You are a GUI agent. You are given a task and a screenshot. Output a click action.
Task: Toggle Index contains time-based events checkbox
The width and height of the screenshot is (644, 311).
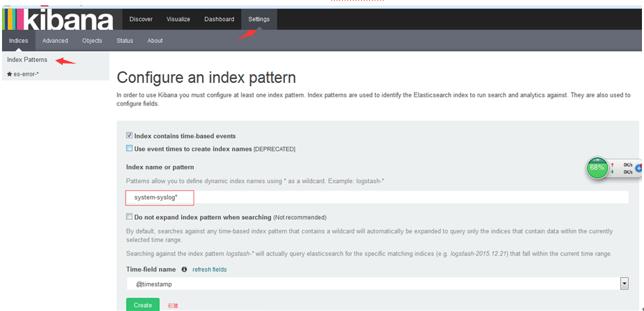pyautogui.click(x=129, y=135)
